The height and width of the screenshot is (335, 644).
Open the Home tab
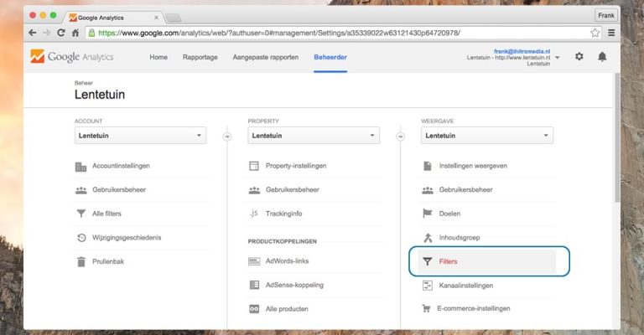pos(158,57)
